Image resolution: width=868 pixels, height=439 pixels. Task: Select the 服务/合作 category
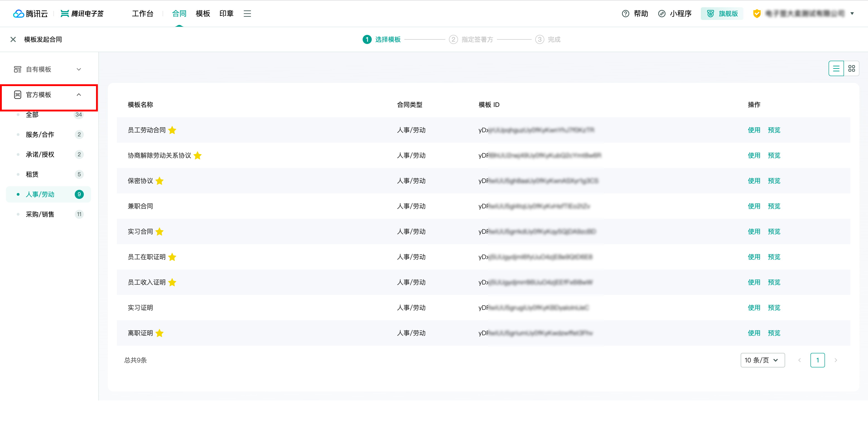pos(48,134)
